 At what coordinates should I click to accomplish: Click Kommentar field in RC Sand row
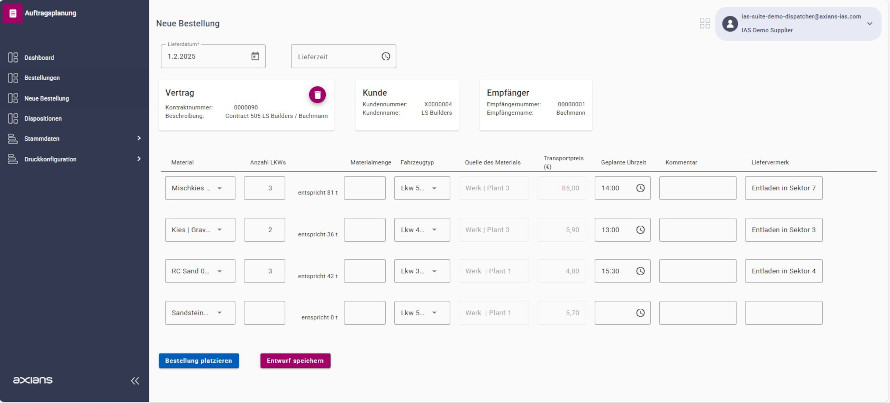(698, 271)
